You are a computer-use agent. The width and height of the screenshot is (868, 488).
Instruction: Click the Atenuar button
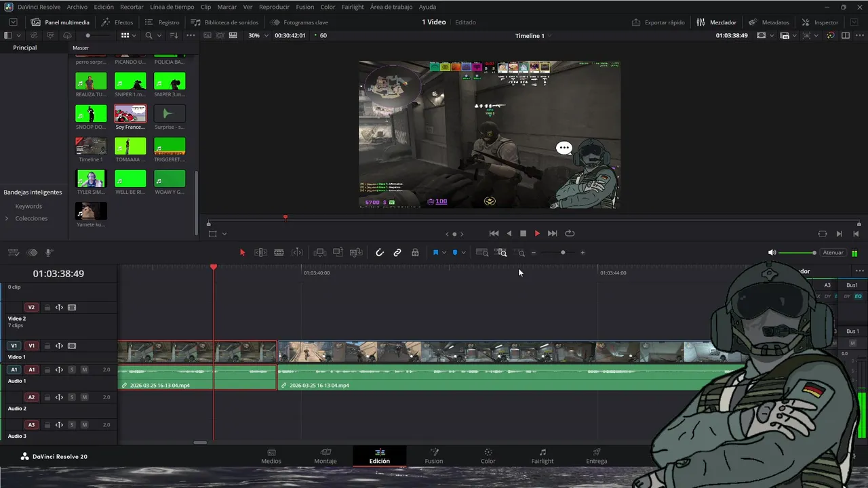pos(833,253)
